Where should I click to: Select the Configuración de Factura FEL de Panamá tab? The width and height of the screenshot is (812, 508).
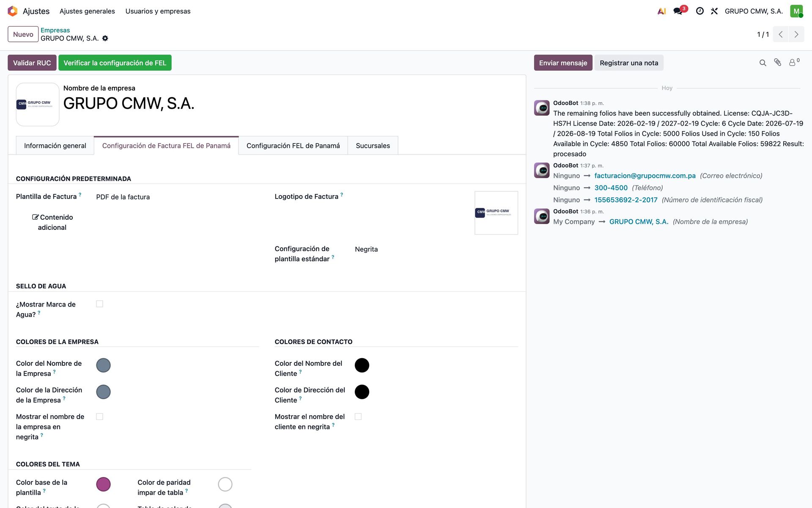(166, 146)
